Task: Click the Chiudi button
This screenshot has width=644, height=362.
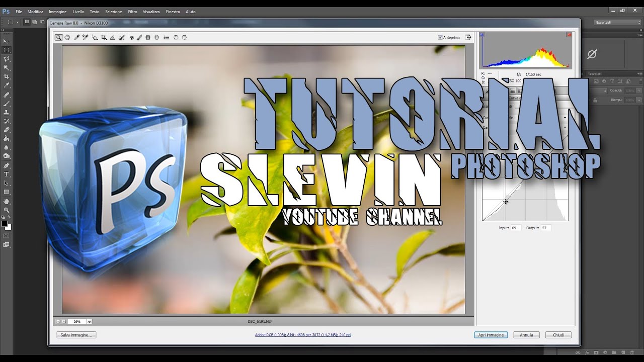Action: click(x=558, y=335)
